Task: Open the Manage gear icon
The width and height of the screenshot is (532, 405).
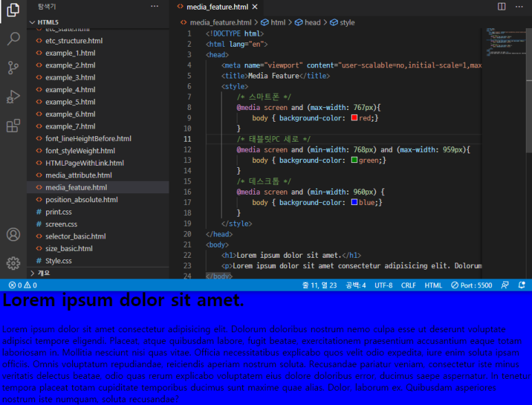Action: [13, 263]
